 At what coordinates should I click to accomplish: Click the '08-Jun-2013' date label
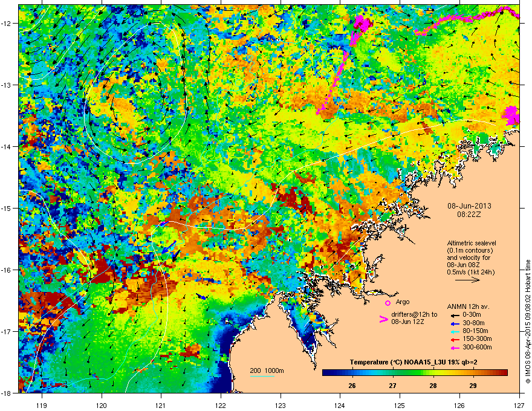[x=469, y=206]
